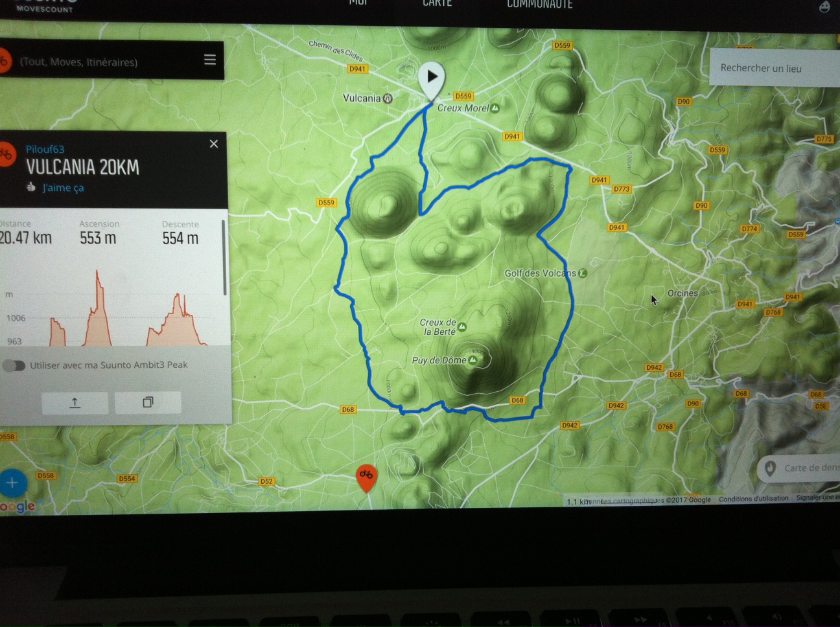Image resolution: width=840 pixels, height=627 pixels.
Task: Open the COMMUNAUTÉ menu item
Action: 539,5
